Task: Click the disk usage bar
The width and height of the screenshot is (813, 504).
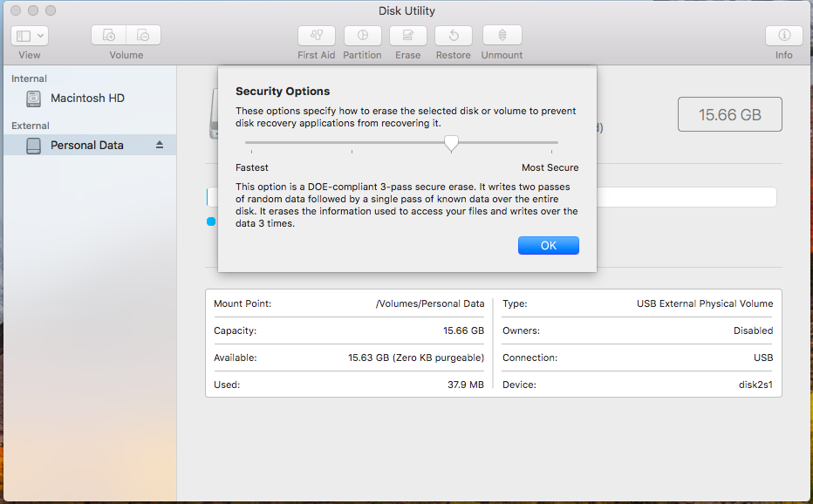Action: pyautogui.click(x=686, y=197)
